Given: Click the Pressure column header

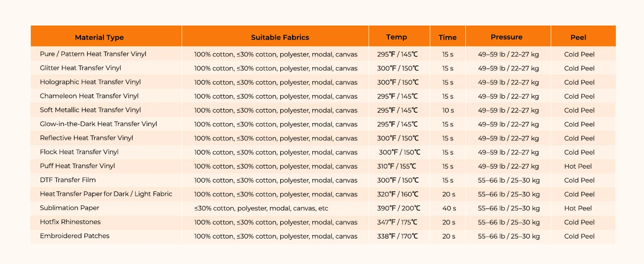Looking at the screenshot, I should 506,37.
